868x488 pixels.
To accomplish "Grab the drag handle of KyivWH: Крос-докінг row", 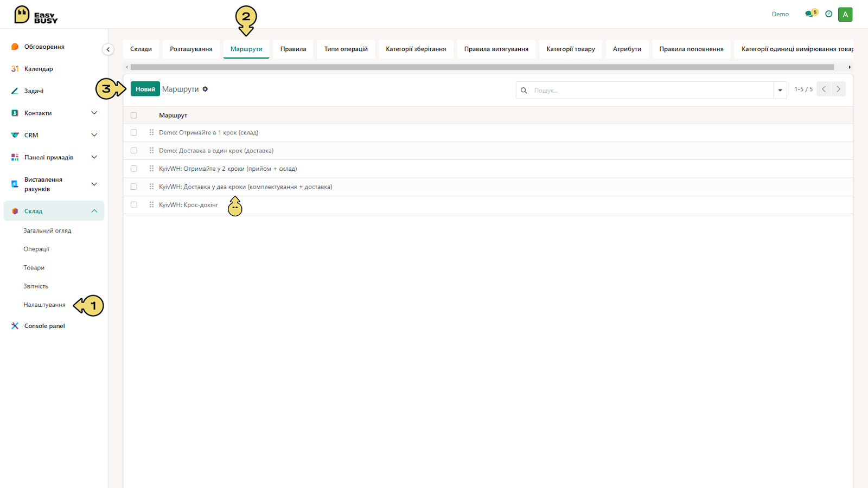I will [151, 204].
